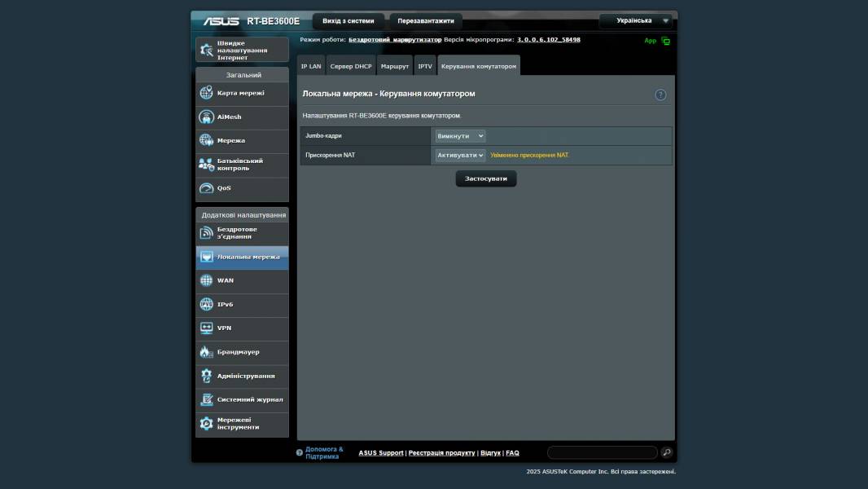Viewport: 868px width, 489px height.
Task: Open the IPv6 sidebar icon
Action: click(207, 304)
